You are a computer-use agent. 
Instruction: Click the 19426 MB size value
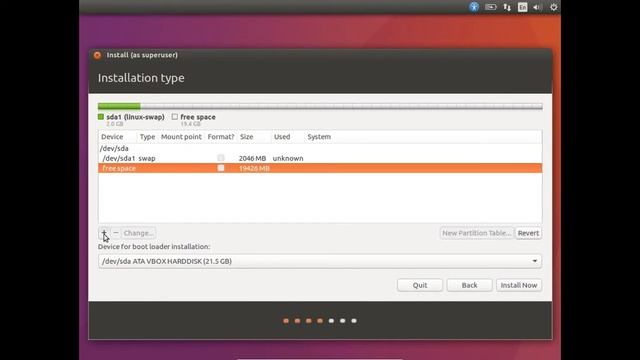(254, 168)
